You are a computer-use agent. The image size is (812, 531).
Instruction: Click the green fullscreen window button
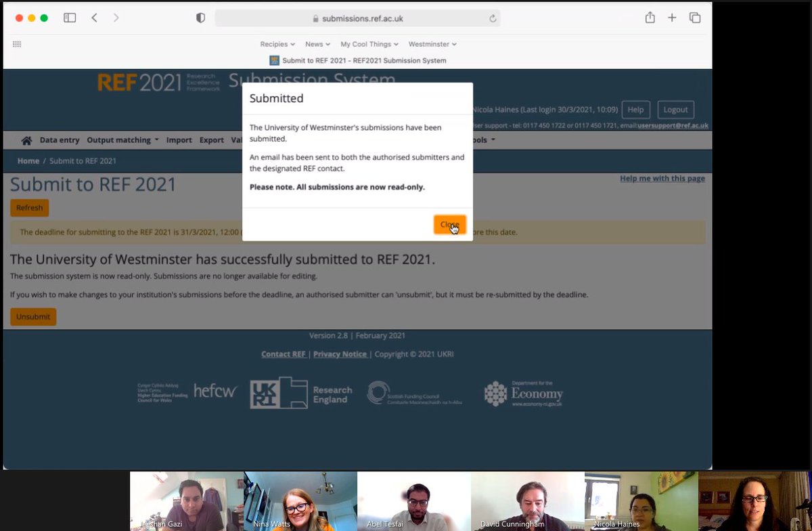click(44, 18)
